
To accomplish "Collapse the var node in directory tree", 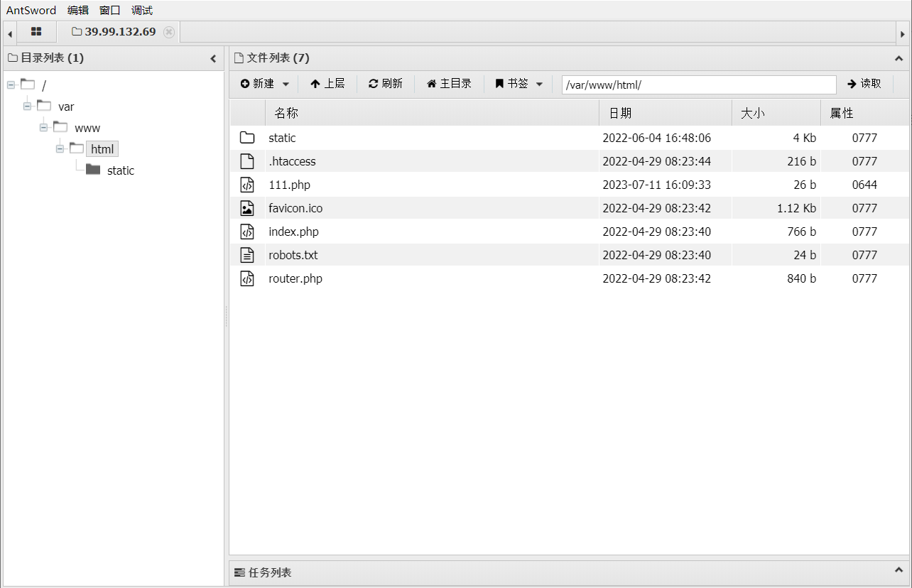I will click(x=26, y=106).
